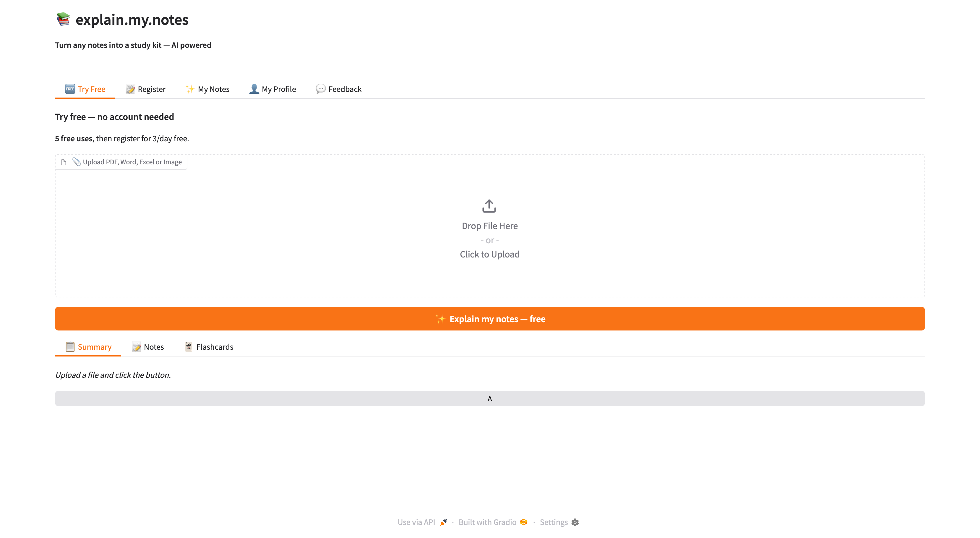Click the Click to Upload text
This screenshot has width=980, height=538.
point(490,254)
